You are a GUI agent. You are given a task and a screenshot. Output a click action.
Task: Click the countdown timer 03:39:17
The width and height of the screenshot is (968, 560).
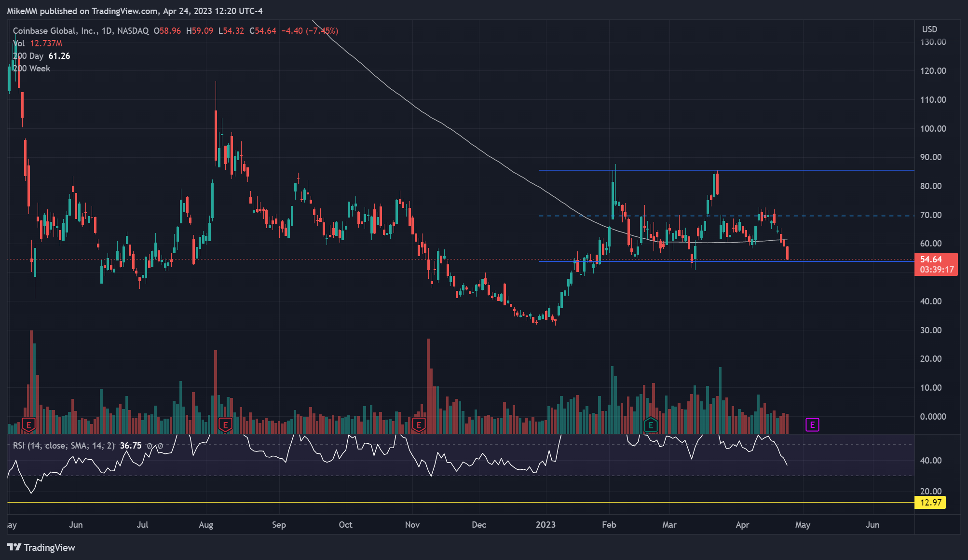(937, 270)
